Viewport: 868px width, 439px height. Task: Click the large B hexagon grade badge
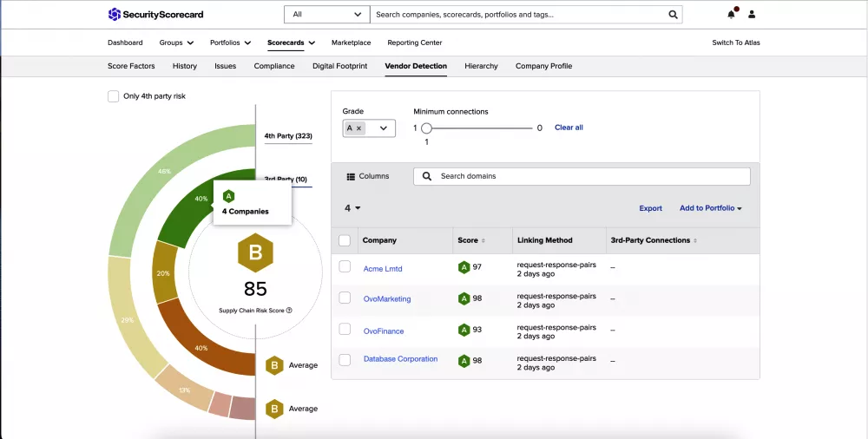pyautogui.click(x=255, y=252)
